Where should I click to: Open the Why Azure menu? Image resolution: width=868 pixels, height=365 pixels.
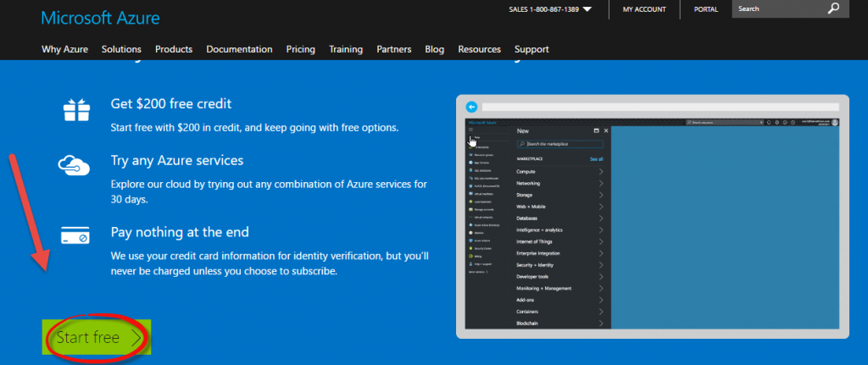point(64,49)
